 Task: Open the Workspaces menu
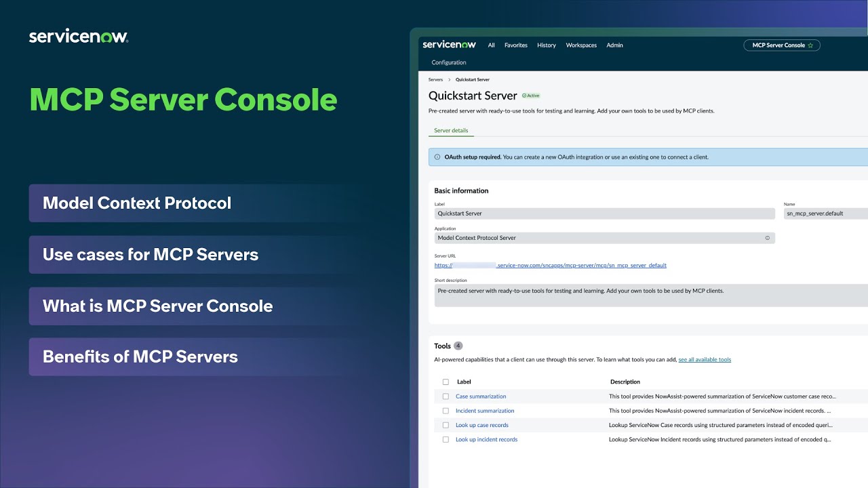click(581, 45)
